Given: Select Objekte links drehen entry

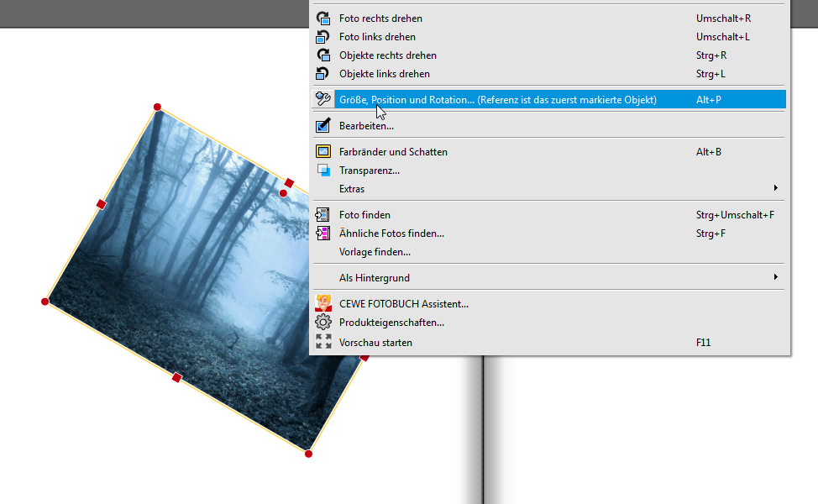Looking at the screenshot, I should point(549,74).
